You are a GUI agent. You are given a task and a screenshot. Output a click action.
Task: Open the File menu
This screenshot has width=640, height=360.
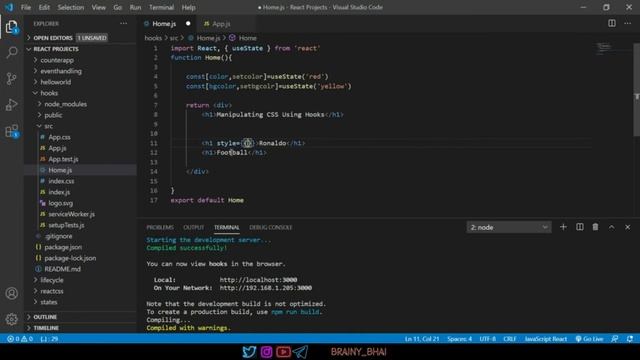tap(26, 7)
